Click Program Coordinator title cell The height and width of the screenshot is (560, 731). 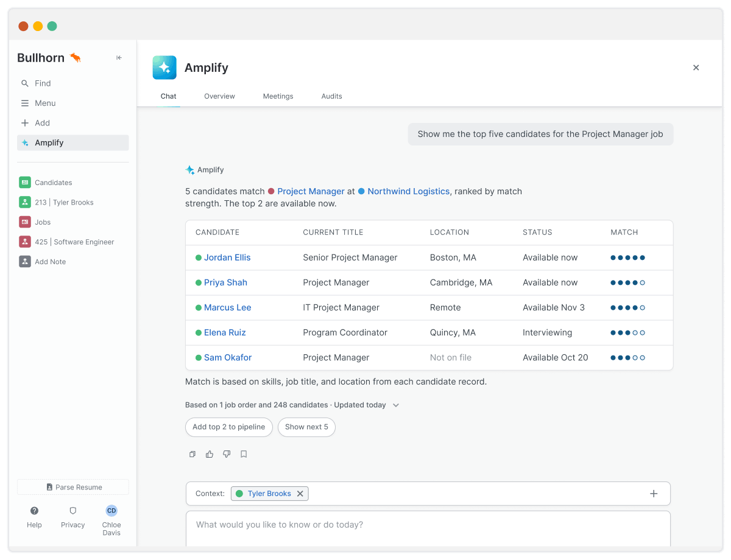click(345, 332)
